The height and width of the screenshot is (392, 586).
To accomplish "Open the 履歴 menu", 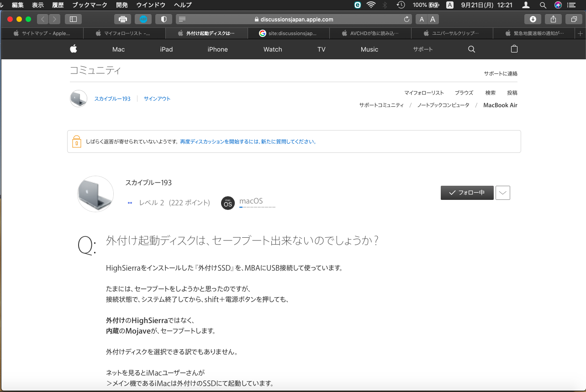I will [58, 5].
